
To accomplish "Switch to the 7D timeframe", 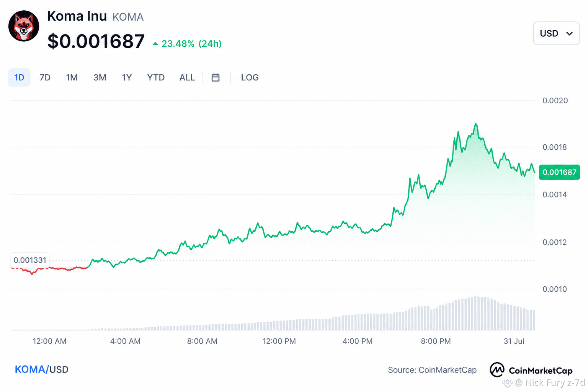I will pyautogui.click(x=45, y=77).
